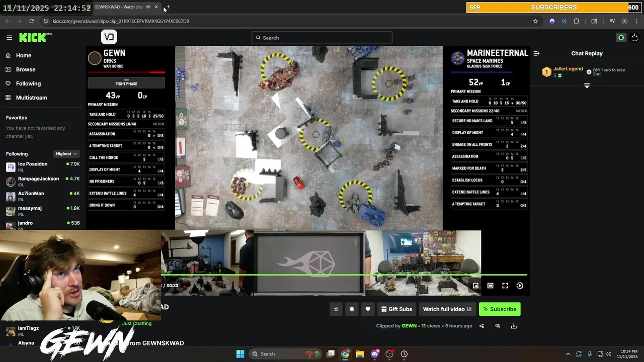644x362 pixels.
Task: Share the clip
Action: click(481, 326)
